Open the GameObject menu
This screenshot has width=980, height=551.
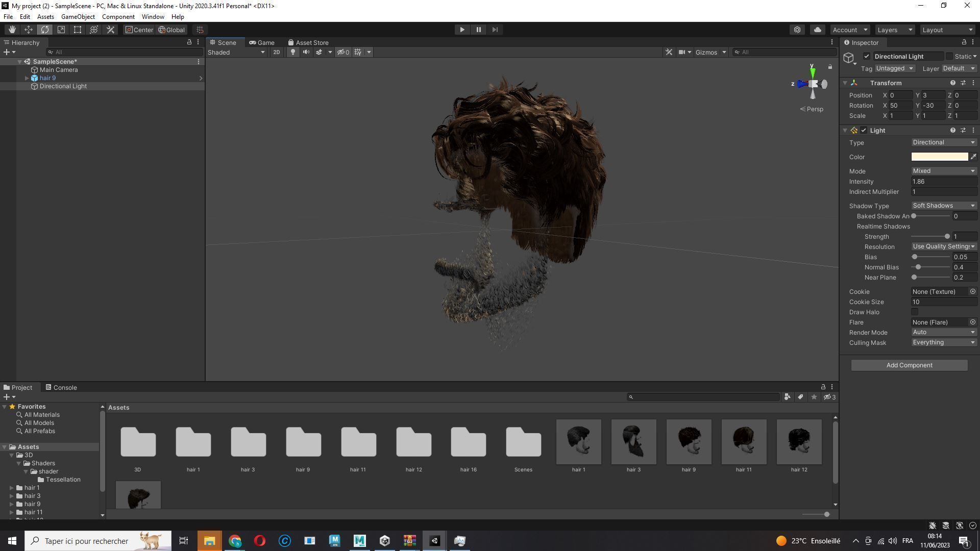78,17
